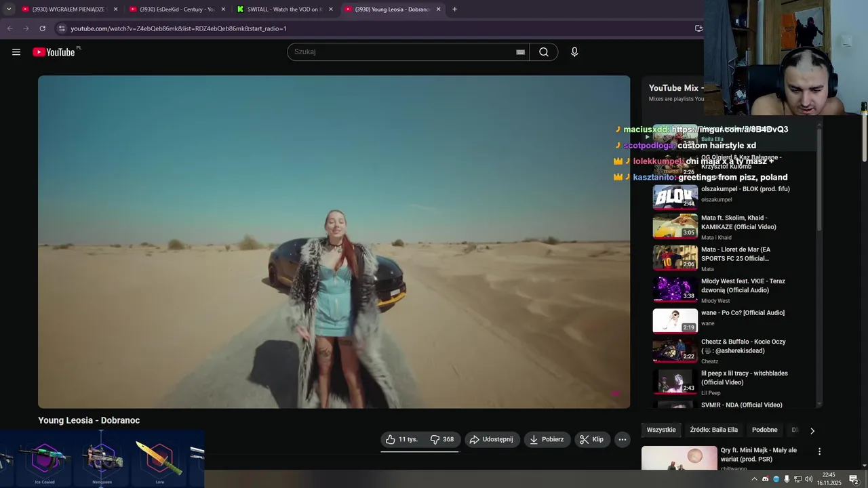868x488 pixels.
Task: Click the Young Leosia - Dobranoc video title
Action: [x=89, y=420]
